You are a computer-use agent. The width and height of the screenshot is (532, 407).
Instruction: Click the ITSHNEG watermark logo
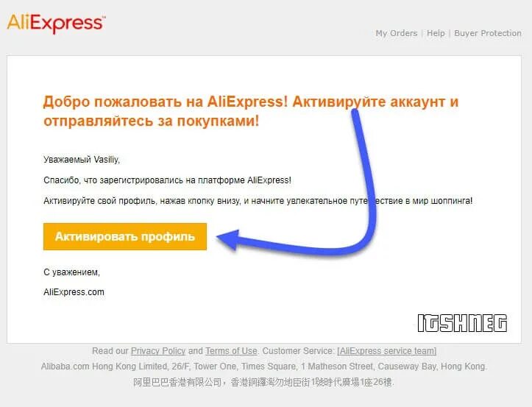462,323
